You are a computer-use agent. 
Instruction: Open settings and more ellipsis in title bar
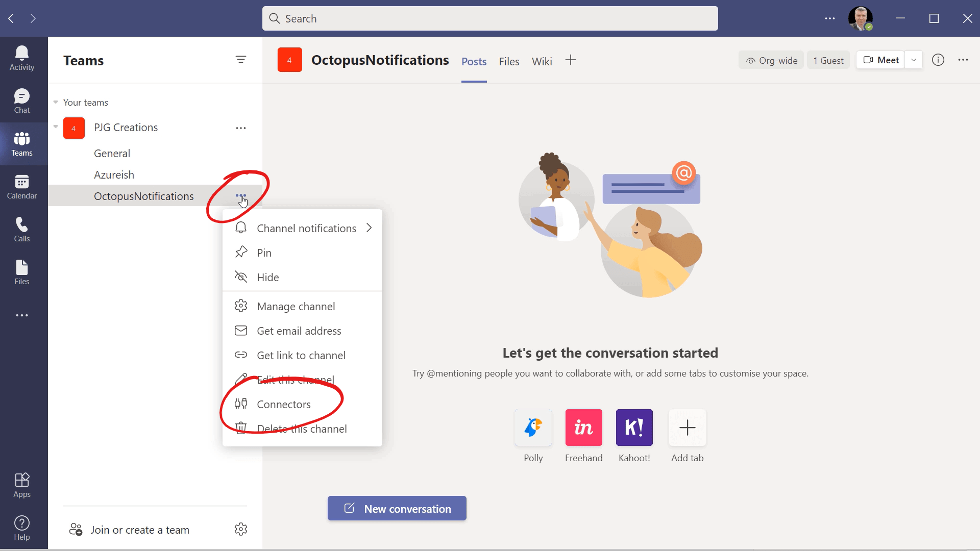(830, 18)
